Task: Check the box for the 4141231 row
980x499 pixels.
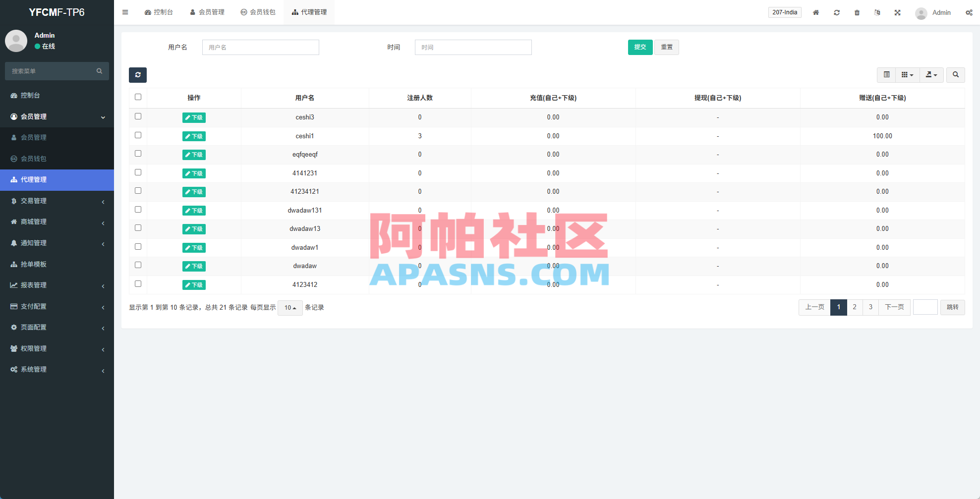Action: [x=138, y=172]
